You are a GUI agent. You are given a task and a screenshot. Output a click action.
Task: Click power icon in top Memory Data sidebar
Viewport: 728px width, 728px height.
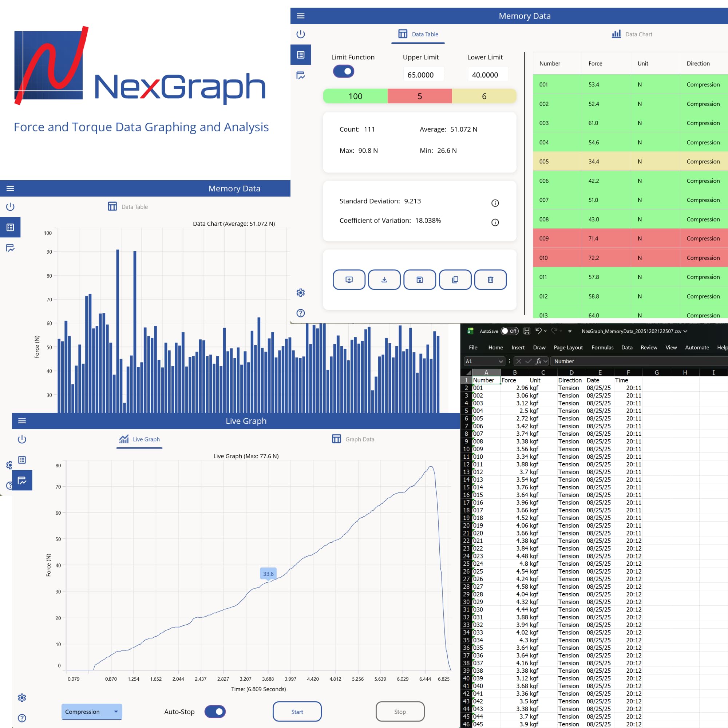[x=301, y=34]
